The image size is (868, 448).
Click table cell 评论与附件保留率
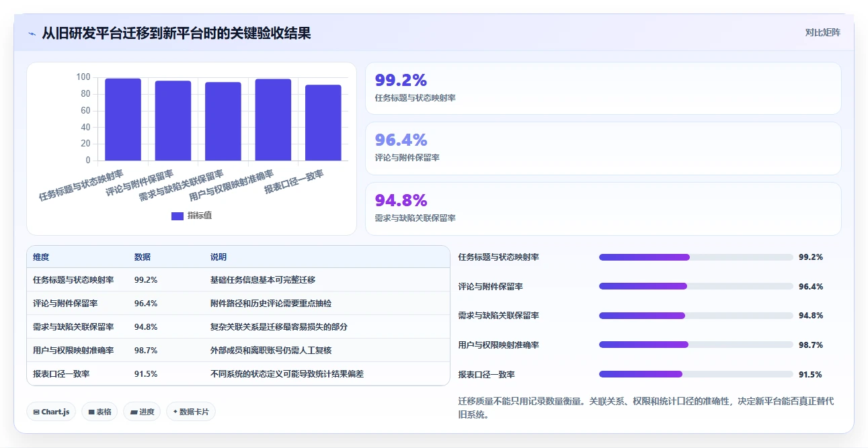(65, 303)
